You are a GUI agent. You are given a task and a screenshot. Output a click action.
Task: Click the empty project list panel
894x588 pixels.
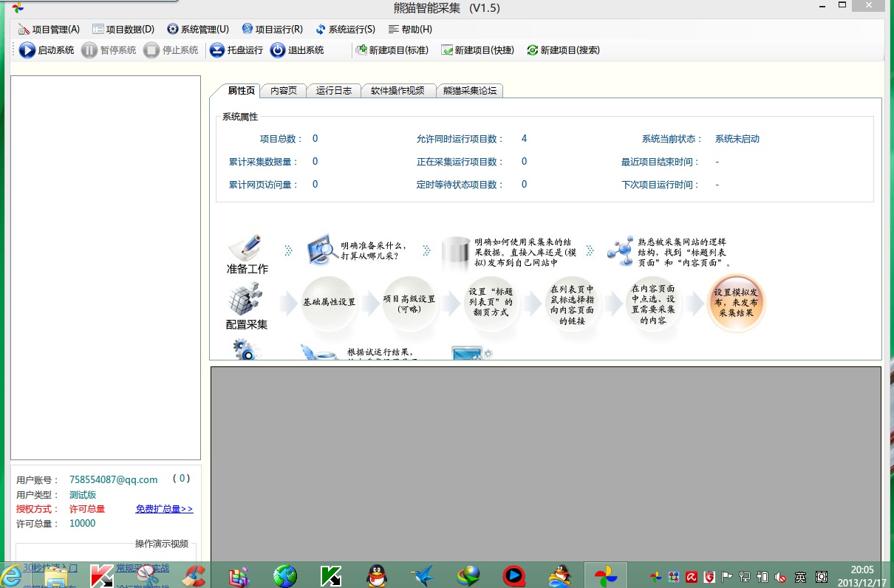point(106,267)
